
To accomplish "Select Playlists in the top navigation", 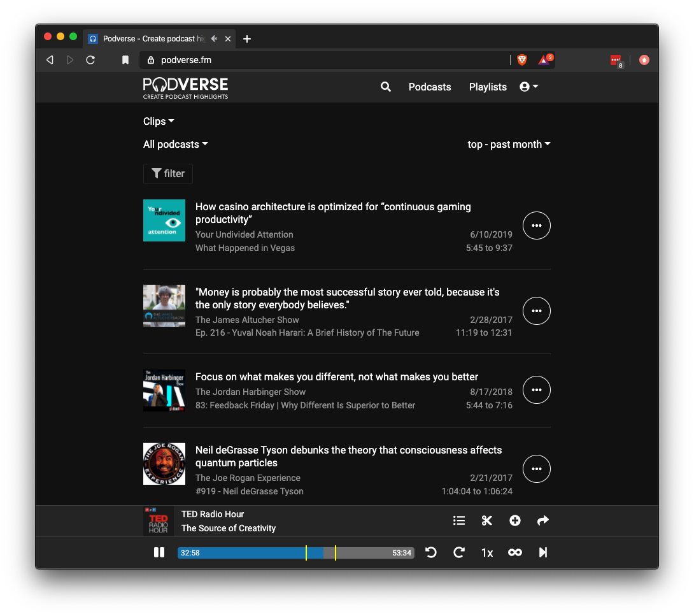I will [x=488, y=87].
